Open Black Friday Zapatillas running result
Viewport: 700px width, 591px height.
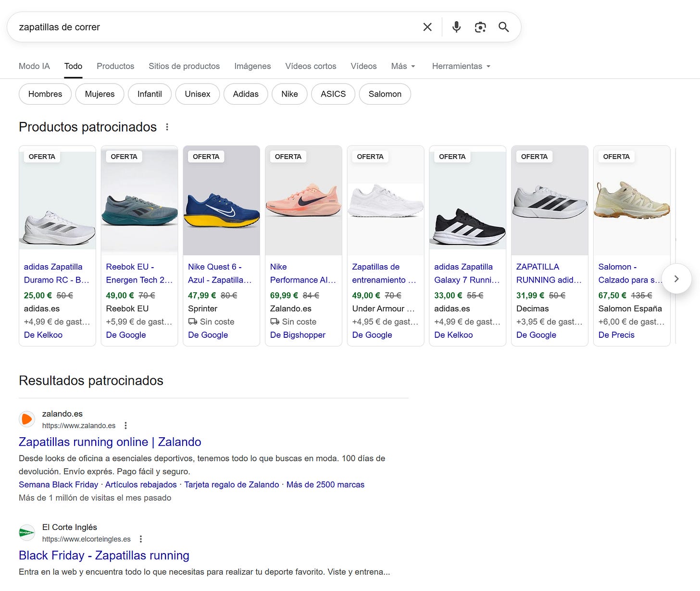104,555
